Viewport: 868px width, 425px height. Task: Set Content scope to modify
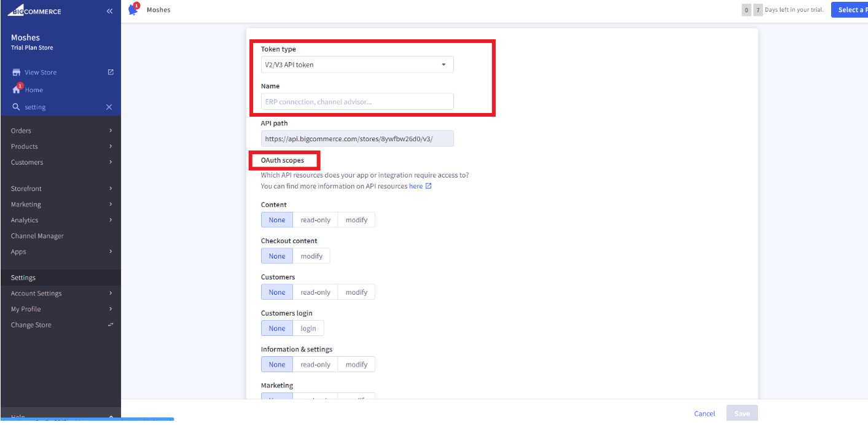click(x=356, y=220)
